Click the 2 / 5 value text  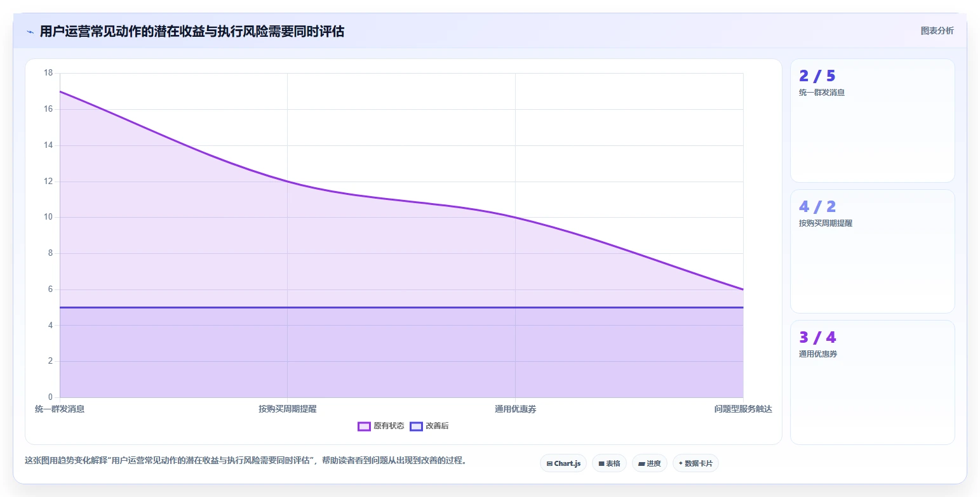tap(817, 76)
